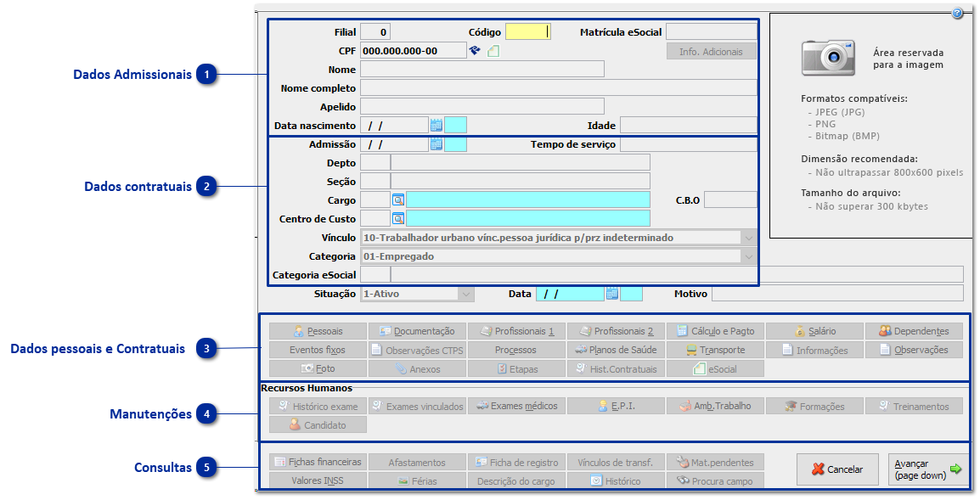Open Exames médicos under Recursos Humanos
The image size is (980, 500).
[516, 407]
